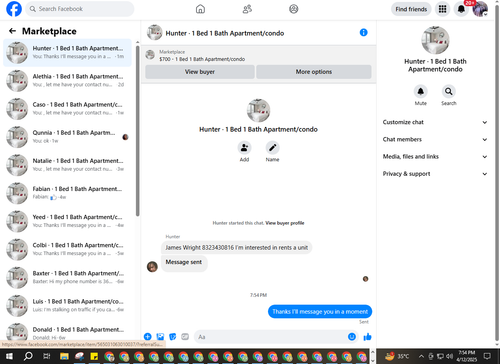
Task: Click the James Wright message bubble
Action: 237,248
